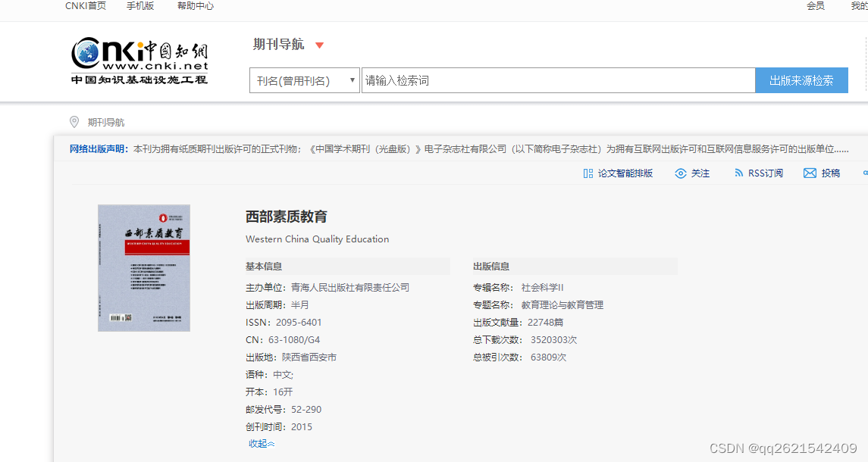Viewport: 868px width, 462px height.
Task: Click 专辑名称 value 社会科学II
Action: click(x=543, y=288)
